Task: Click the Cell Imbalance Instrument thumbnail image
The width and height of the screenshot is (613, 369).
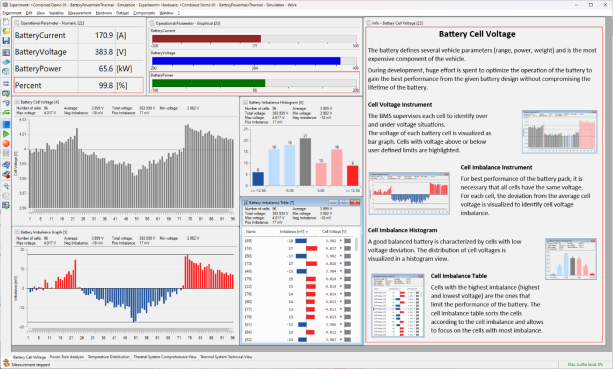Action: coord(409,193)
